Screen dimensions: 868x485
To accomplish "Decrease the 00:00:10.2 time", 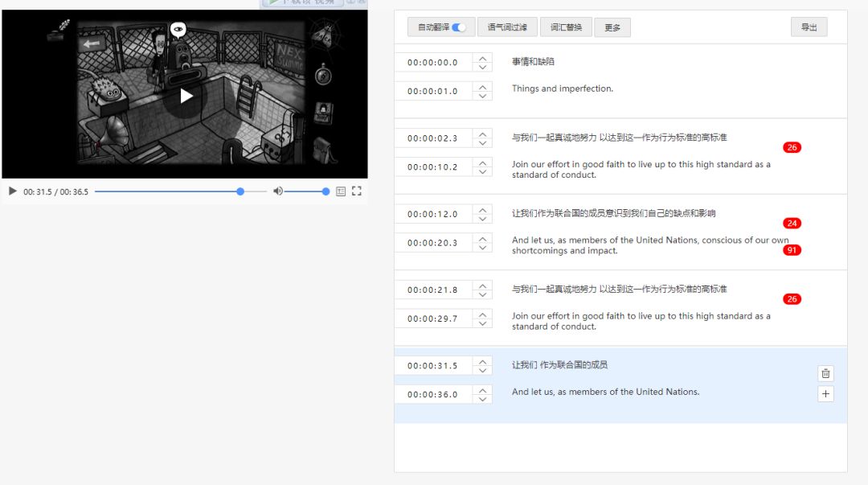I will tap(483, 172).
